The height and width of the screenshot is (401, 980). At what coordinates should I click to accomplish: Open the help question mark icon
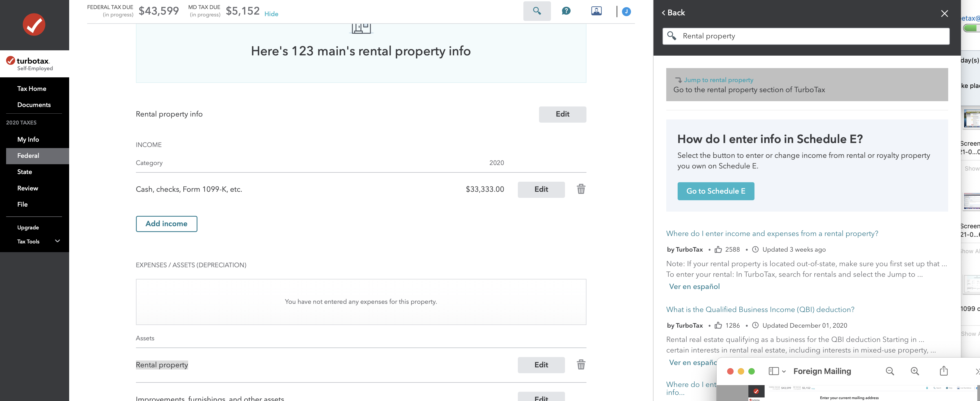coord(566,11)
